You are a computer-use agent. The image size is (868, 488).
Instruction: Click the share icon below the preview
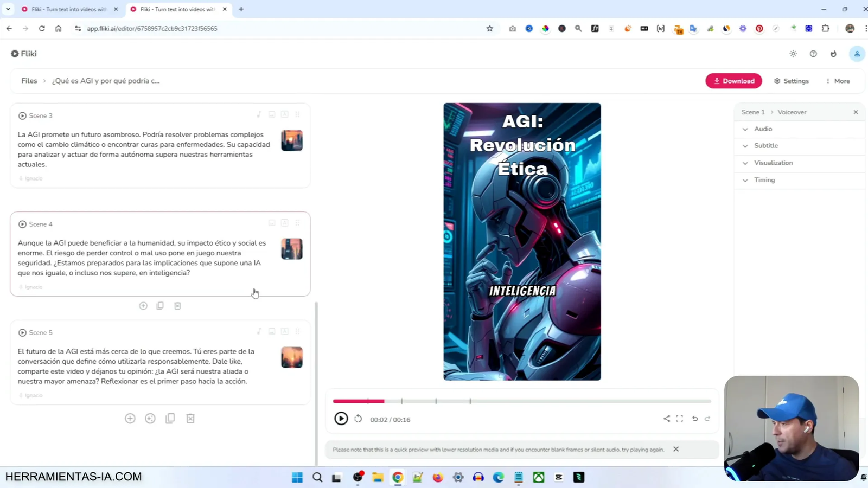click(x=666, y=418)
